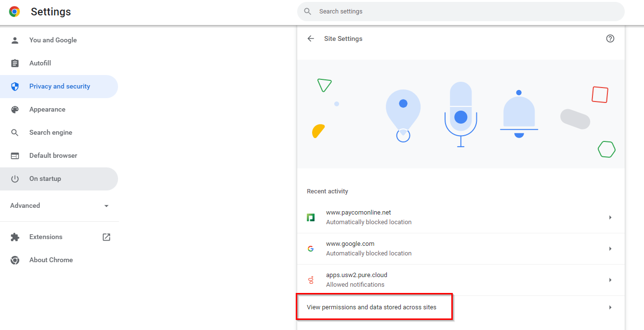Screen dimensions: 644x330
Task: Click the search magnifier icon
Action: pos(308,12)
